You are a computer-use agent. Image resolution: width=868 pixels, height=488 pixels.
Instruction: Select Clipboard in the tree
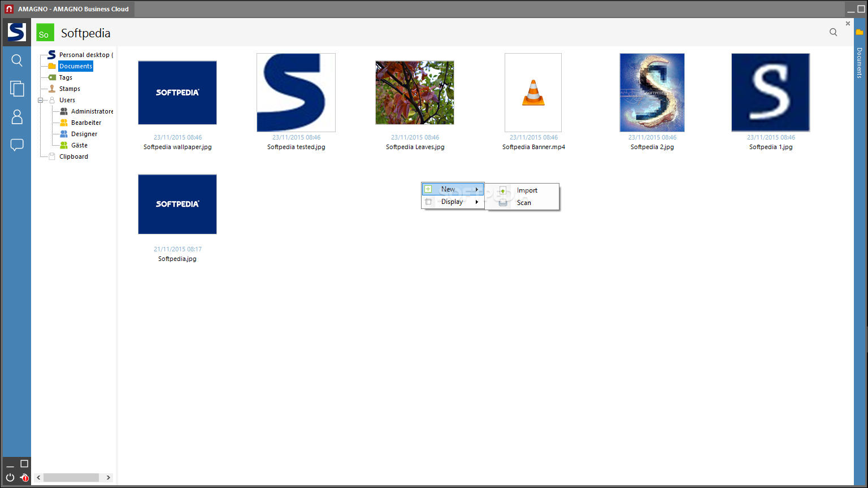coord(73,156)
